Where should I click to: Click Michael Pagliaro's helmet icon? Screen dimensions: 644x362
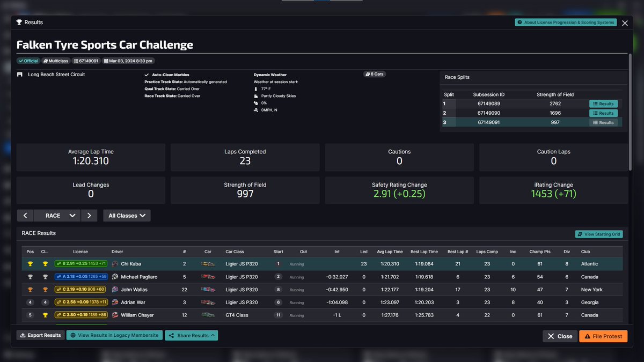click(115, 277)
